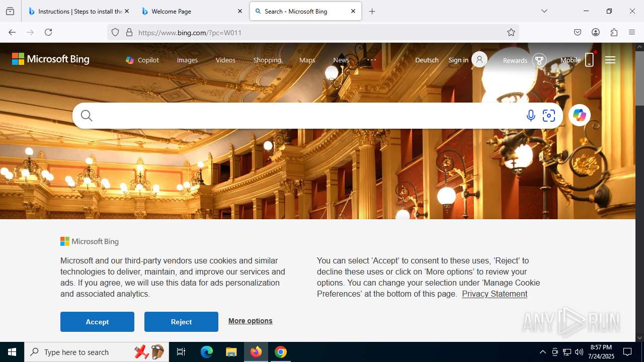Close the Search - Microsoft Bing tab
The width and height of the screenshot is (644, 362).
[x=353, y=11]
